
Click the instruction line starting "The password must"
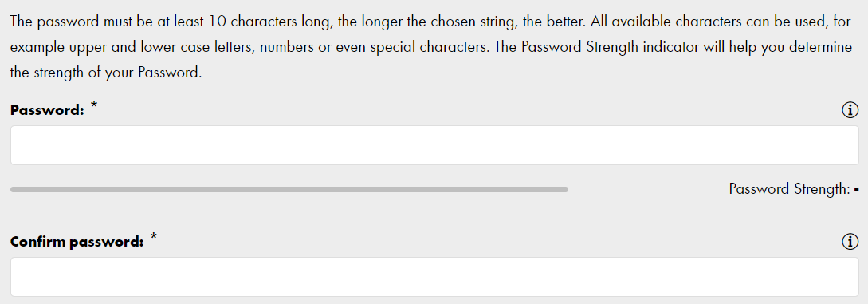pos(430,22)
